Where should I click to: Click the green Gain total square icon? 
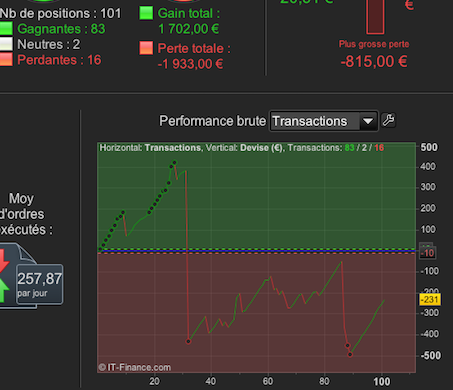tap(146, 13)
